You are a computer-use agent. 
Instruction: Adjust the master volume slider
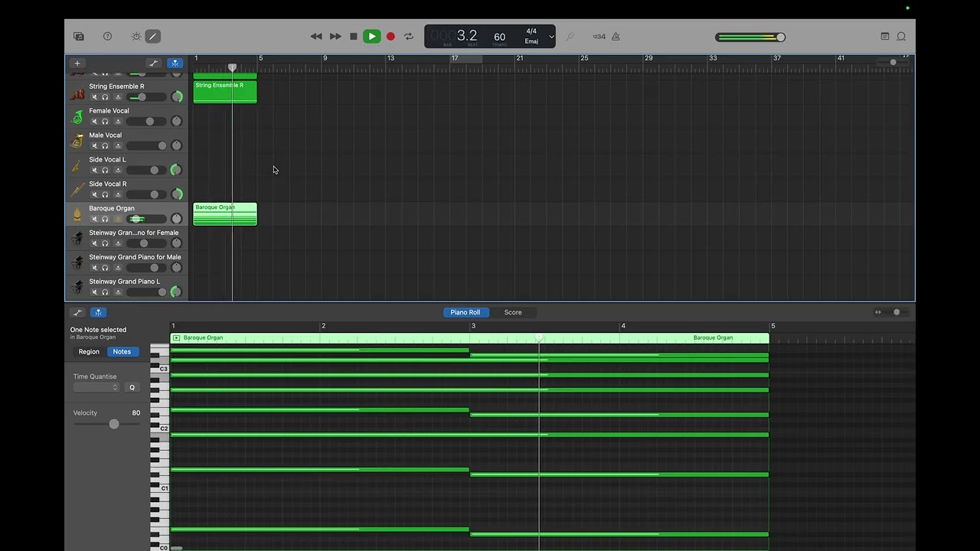[x=750, y=37]
